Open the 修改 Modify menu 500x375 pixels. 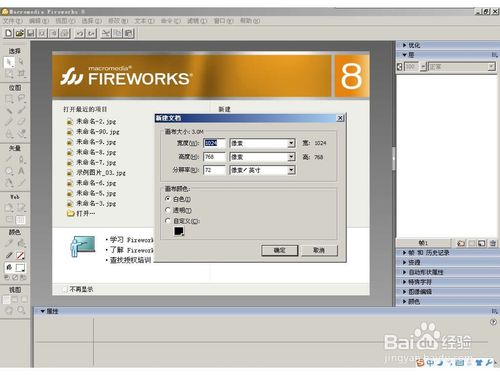[x=118, y=21]
